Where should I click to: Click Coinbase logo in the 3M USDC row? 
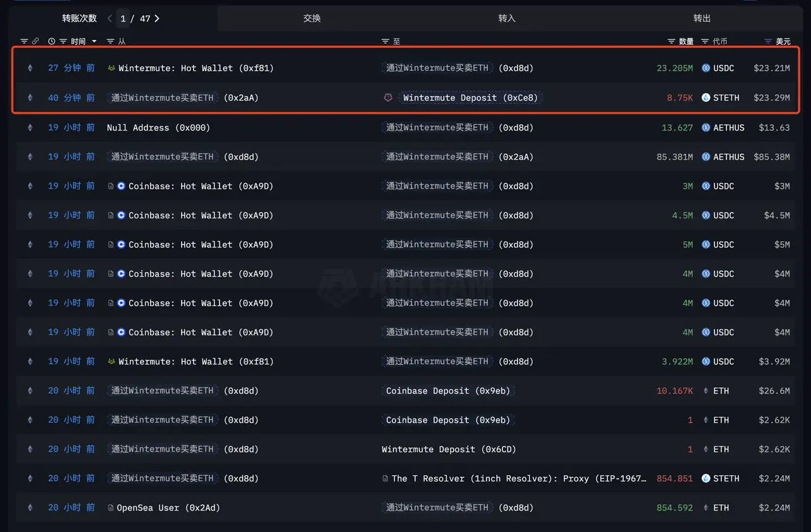point(122,186)
